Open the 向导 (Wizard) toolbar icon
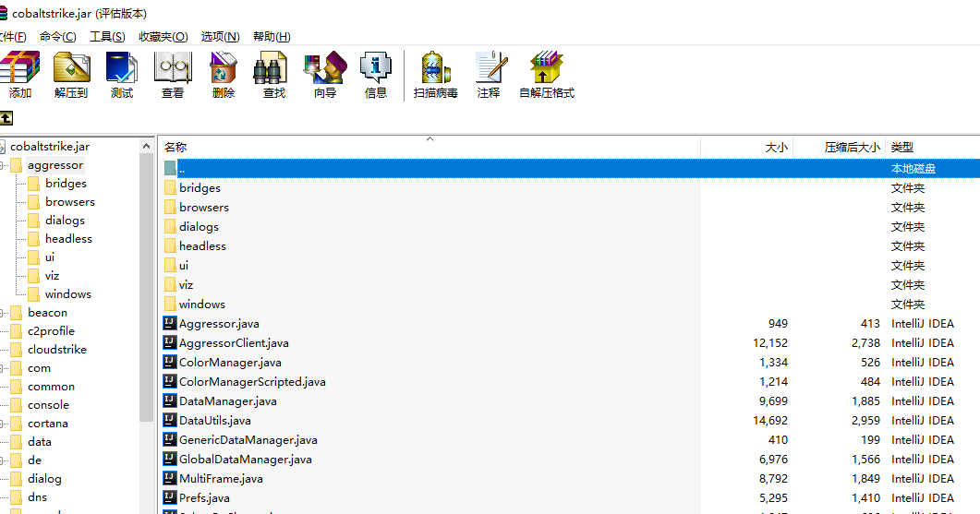Viewport: 980px width, 514px height. click(325, 67)
